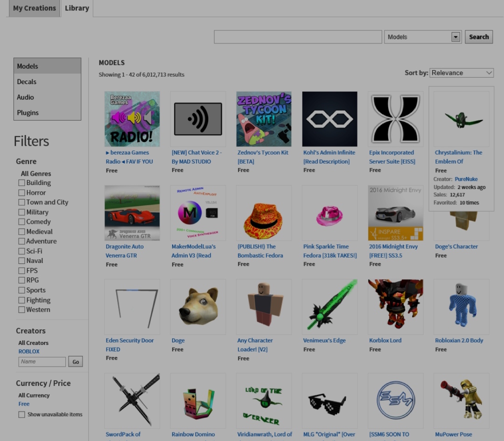
Task: Open Any Character Loader thumbnail
Action: [264, 307]
